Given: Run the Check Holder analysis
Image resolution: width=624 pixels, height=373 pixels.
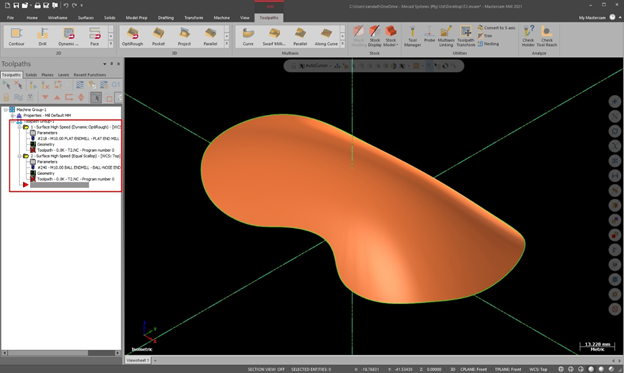Looking at the screenshot, I should 528,37.
